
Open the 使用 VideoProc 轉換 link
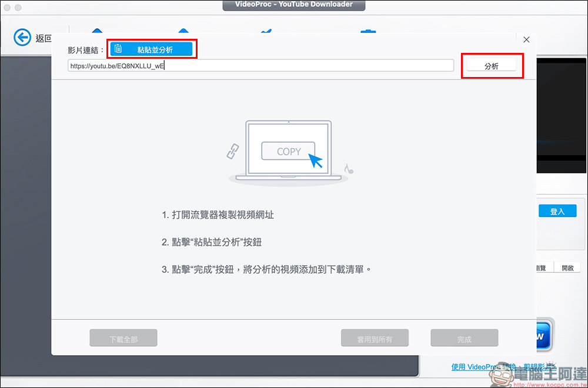[x=504, y=367]
